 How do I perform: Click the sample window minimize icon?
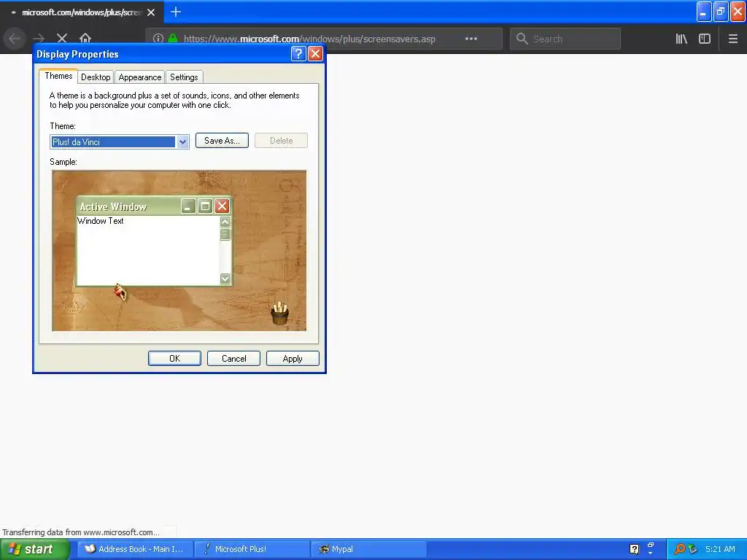[189, 206]
